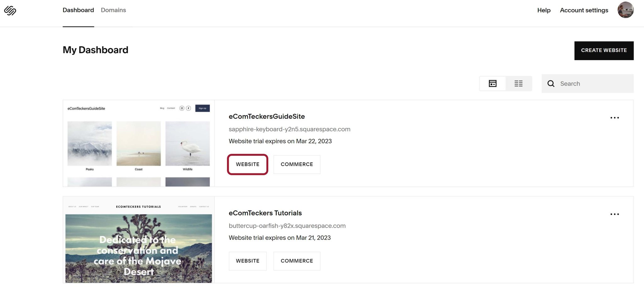Open the user profile avatar
This screenshot has height=288, width=644.
coord(625,10)
